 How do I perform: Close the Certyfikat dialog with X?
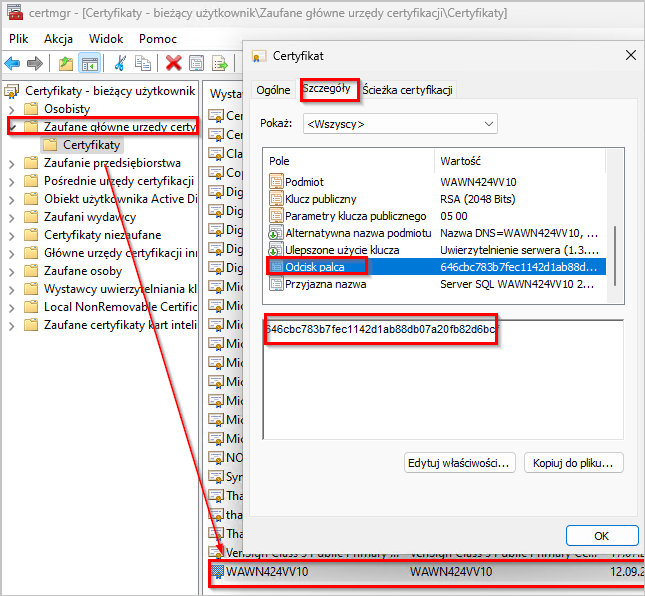click(631, 55)
